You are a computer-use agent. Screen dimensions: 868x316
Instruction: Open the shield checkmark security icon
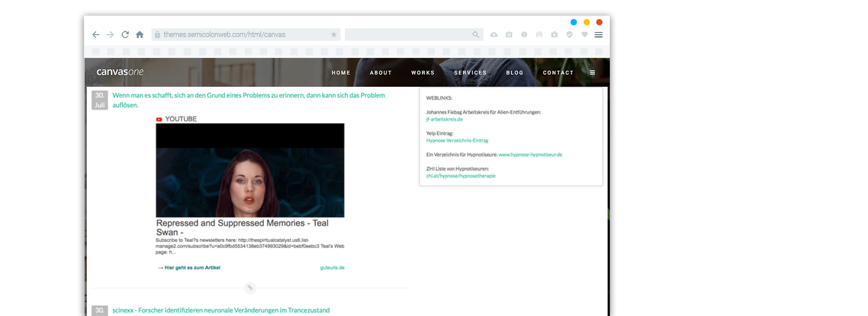pyautogui.click(x=569, y=35)
